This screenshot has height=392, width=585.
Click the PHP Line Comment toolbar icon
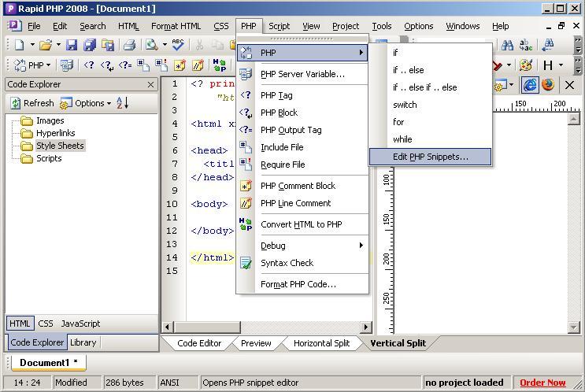[198, 65]
